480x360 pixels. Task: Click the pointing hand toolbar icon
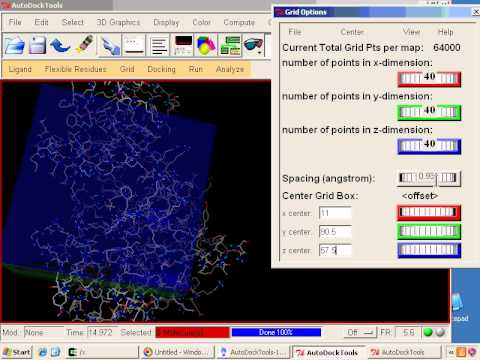110,45
